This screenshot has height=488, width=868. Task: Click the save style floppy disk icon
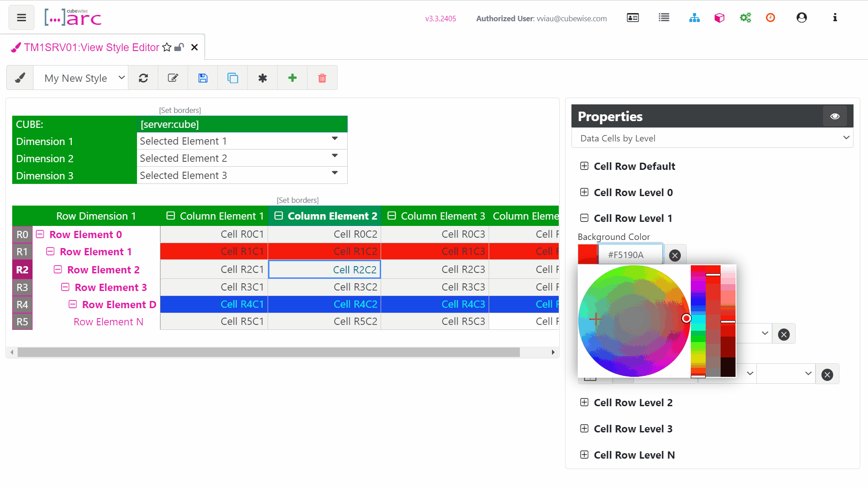point(203,78)
